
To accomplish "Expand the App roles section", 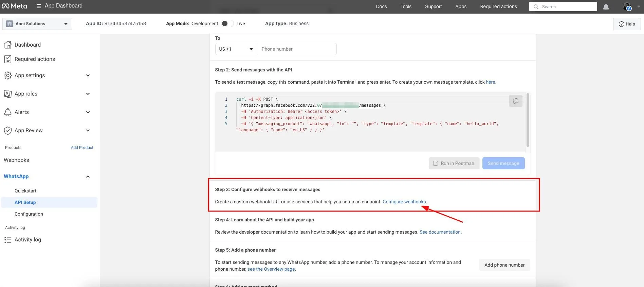I will (x=88, y=94).
